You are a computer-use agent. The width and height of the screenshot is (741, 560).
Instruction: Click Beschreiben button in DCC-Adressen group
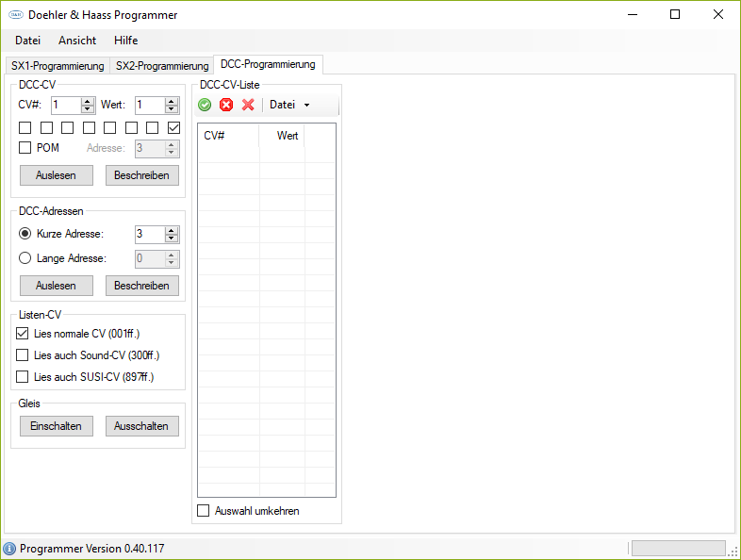coord(141,286)
